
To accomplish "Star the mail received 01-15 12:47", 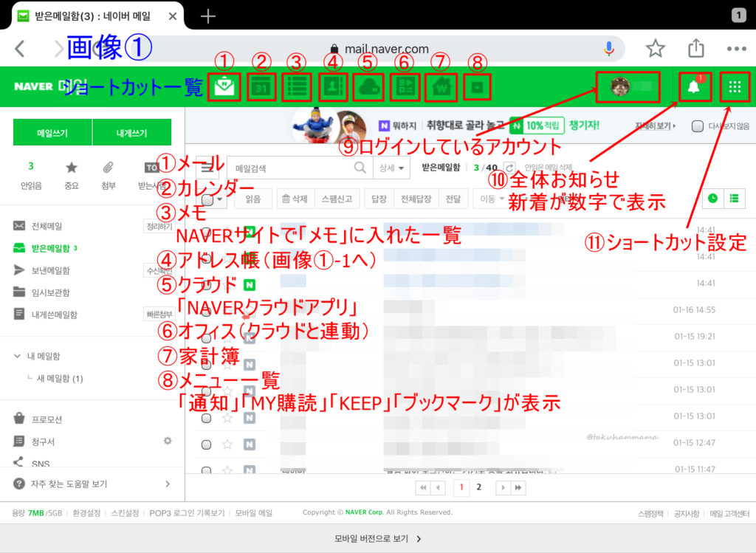I will tap(227, 444).
